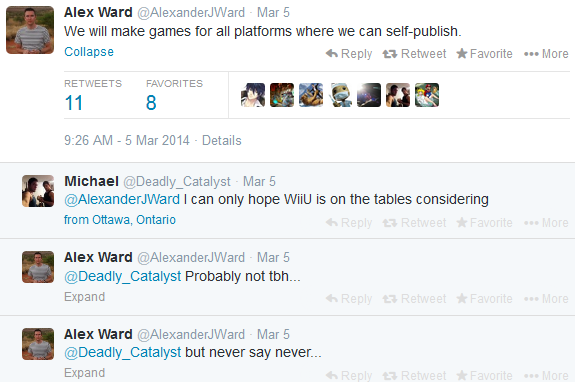Retweet the self-publish platforms tweet

click(x=414, y=54)
